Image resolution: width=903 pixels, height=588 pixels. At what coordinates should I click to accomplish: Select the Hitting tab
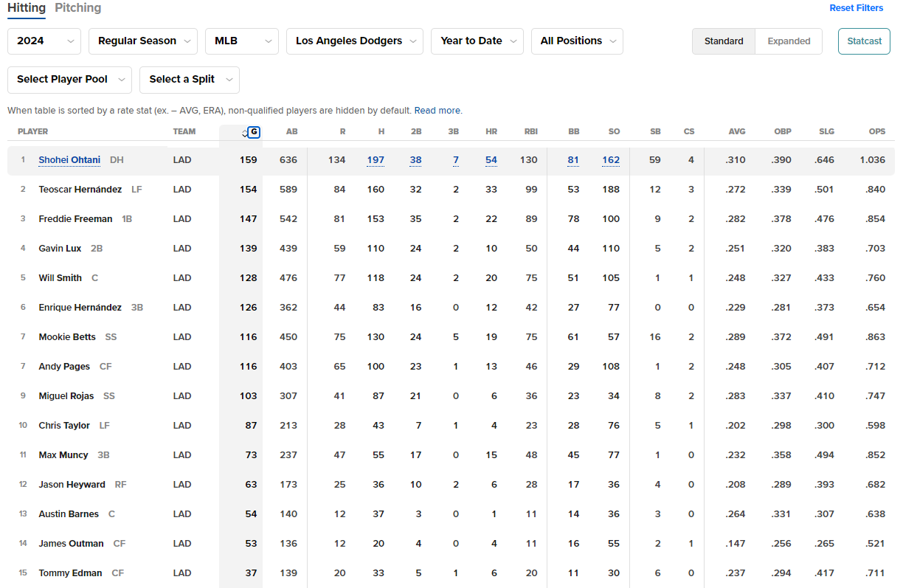point(27,8)
